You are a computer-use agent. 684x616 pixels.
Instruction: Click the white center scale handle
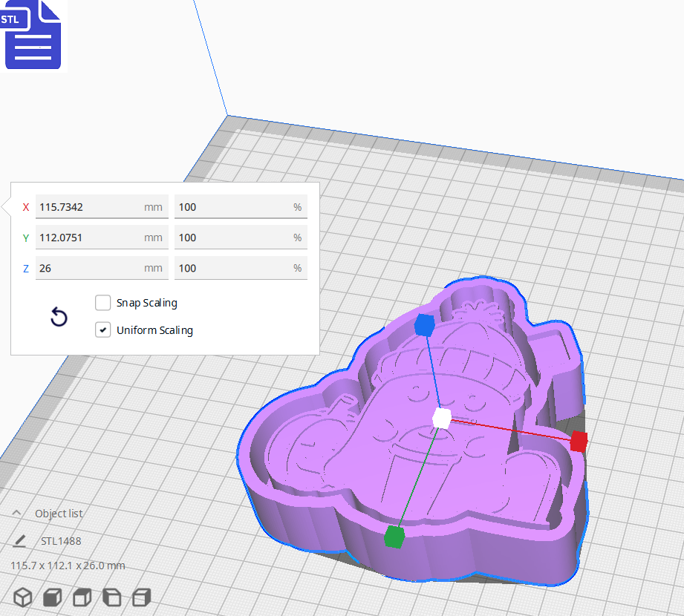pos(442,419)
